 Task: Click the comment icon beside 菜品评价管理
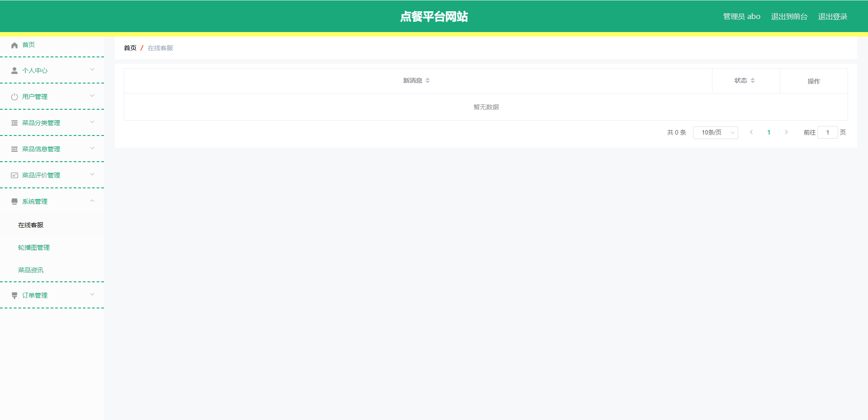[14, 176]
